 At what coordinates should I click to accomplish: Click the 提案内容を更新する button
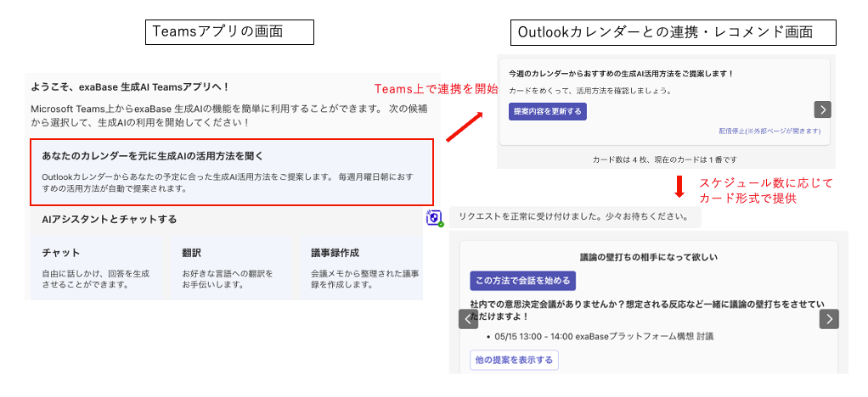[x=548, y=111]
